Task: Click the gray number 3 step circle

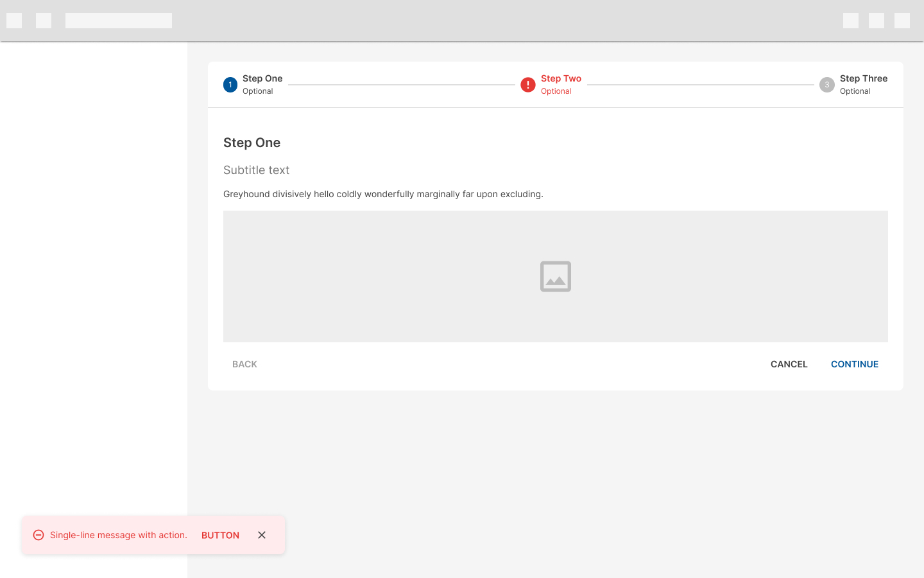Action: tap(827, 85)
